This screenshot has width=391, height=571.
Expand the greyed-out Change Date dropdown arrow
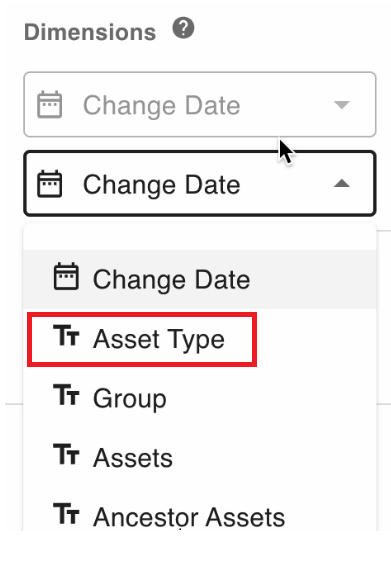coord(342,105)
